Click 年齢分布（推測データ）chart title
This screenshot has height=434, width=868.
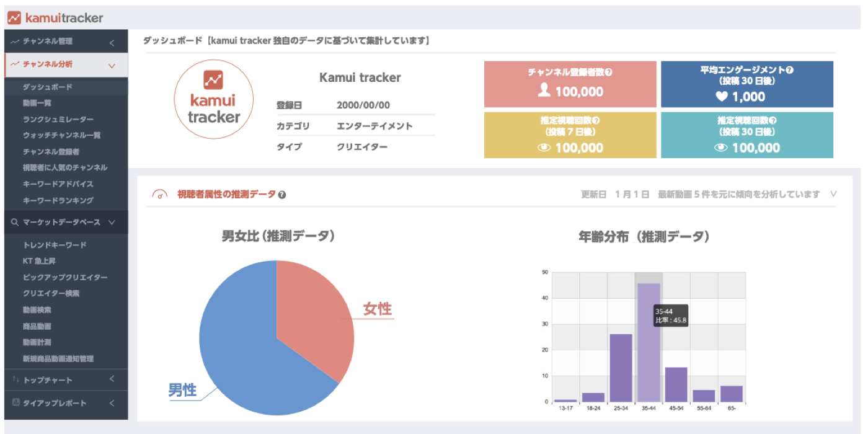(x=644, y=236)
